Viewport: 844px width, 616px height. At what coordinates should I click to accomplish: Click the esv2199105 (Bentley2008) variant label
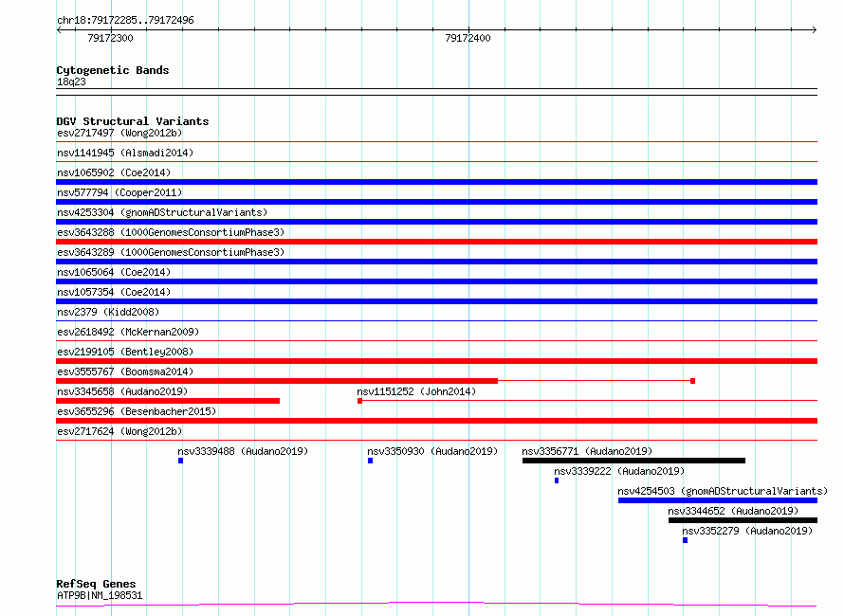pyautogui.click(x=125, y=352)
